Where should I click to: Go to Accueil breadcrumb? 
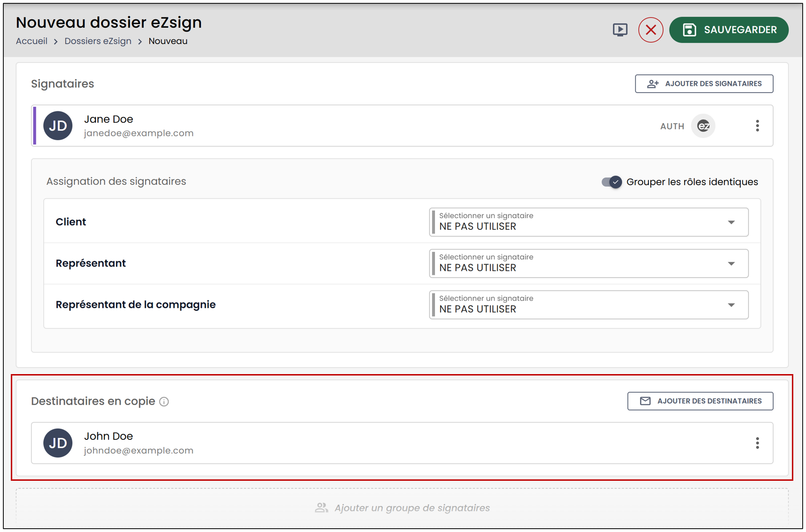point(32,41)
